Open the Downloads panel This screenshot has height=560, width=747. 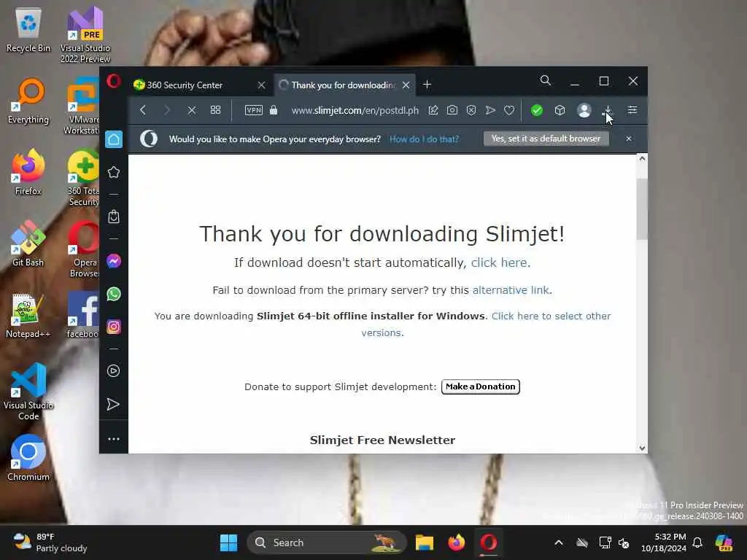pos(608,110)
